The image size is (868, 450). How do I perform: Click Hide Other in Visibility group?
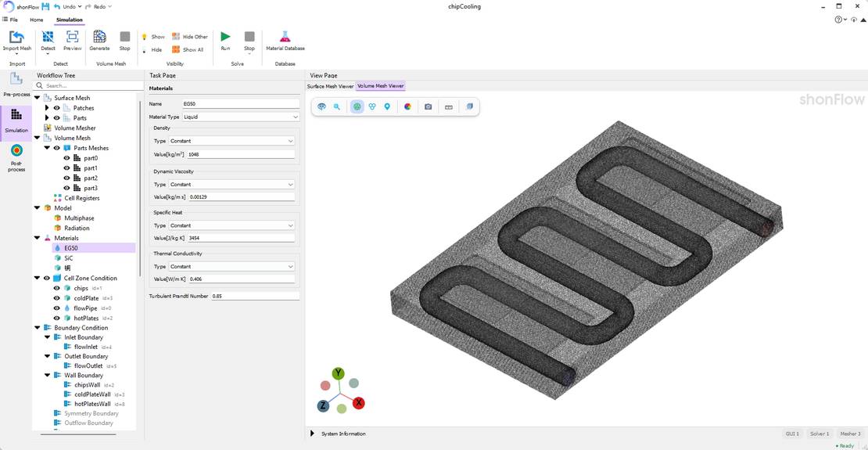click(x=190, y=37)
